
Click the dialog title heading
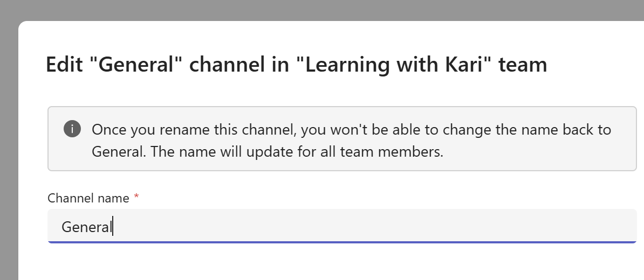[x=296, y=65]
